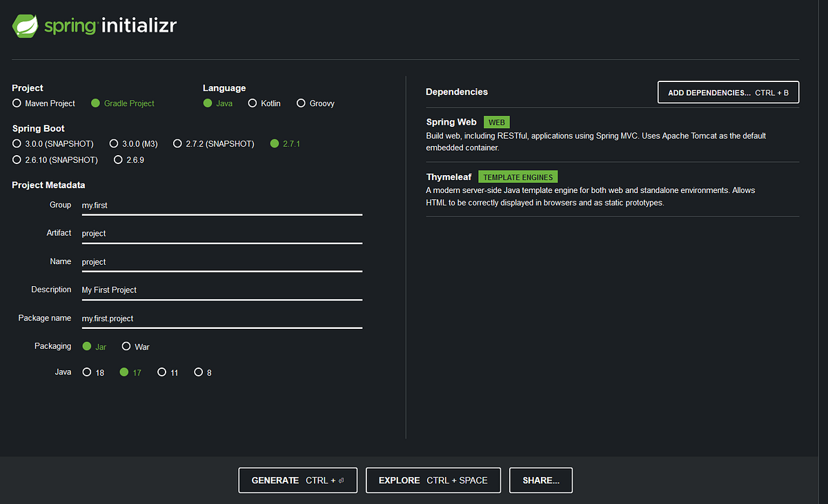Click the Packaging label
This screenshot has height=504, width=828.
click(53, 346)
